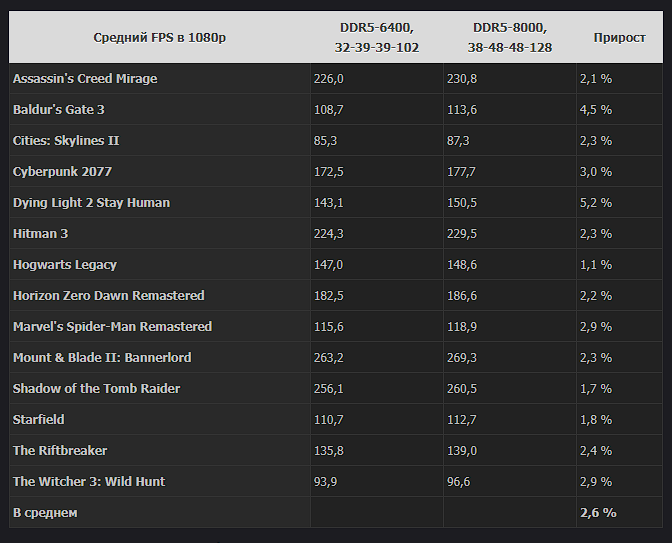
Task: Click the 'Прирост' column header
Action: [x=619, y=38]
